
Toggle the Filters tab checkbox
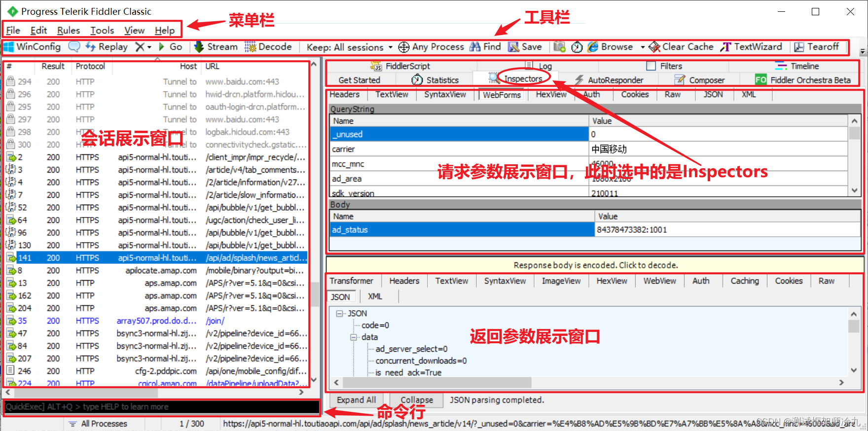[x=651, y=66]
